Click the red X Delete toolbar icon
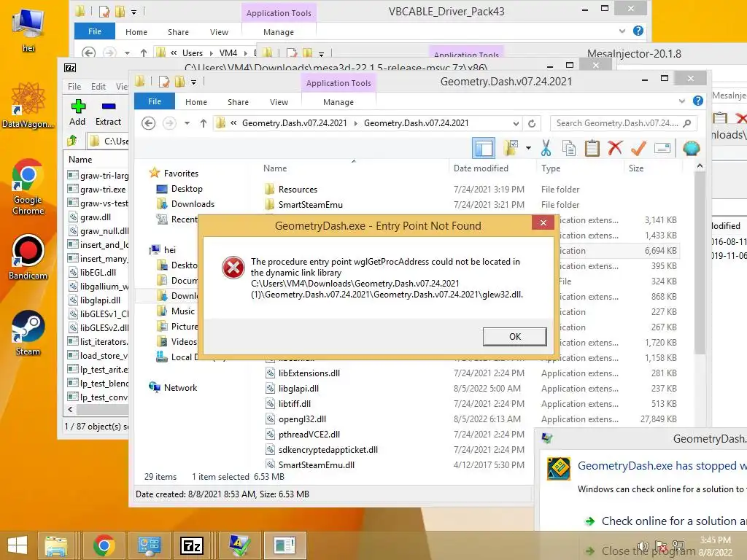 coord(615,148)
